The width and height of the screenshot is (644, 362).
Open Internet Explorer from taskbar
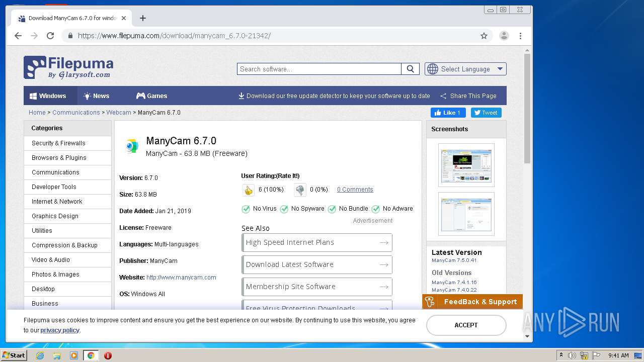(40, 355)
